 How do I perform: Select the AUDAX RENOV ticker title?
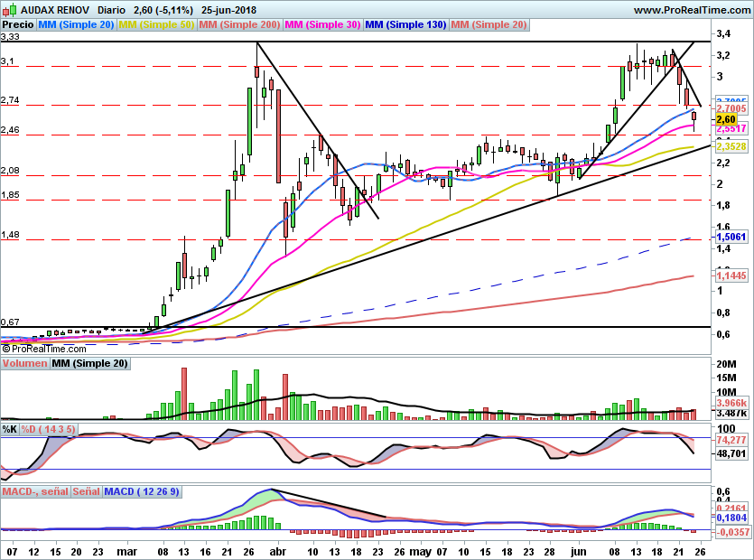[x=55, y=10]
